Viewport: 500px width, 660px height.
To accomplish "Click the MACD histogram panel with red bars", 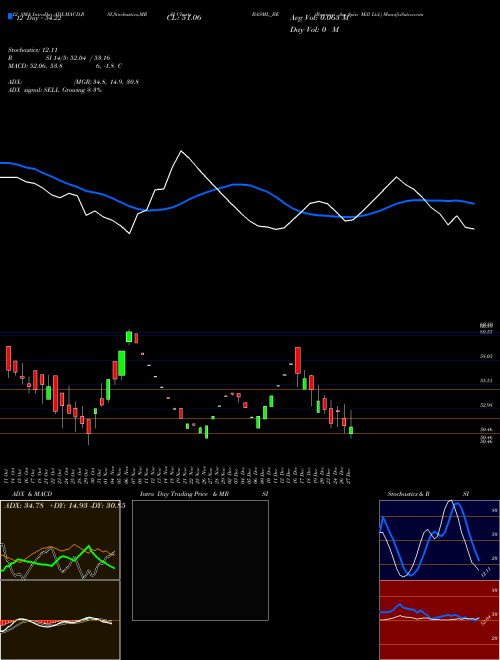I will click(60, 620).
